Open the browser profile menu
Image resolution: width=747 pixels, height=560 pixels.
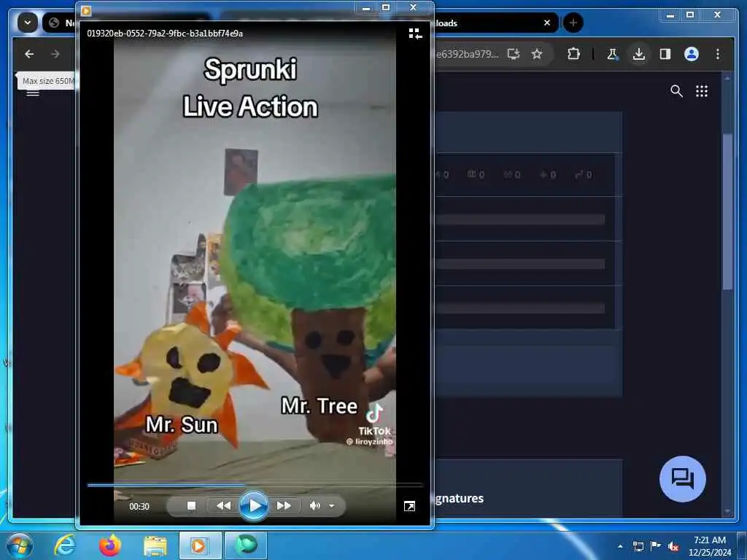coord(692,54)
